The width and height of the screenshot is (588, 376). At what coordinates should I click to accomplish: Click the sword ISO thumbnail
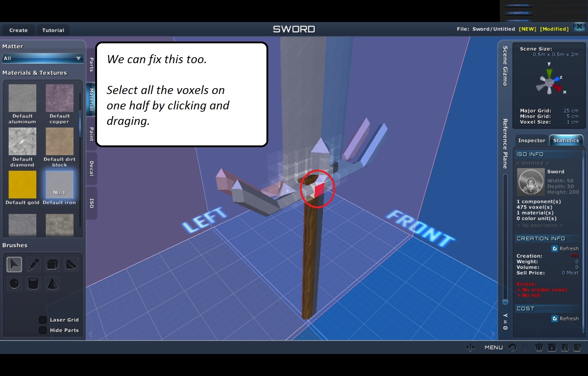click(530, 182)
